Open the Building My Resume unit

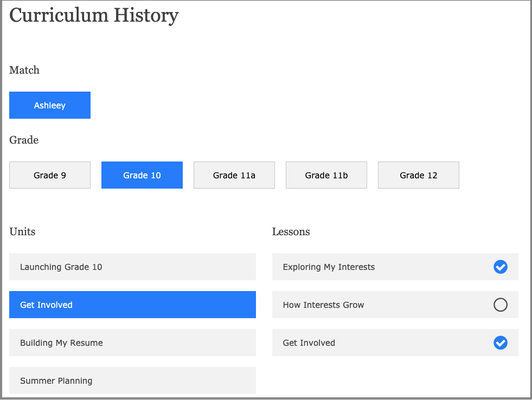[x=132, y=343]
